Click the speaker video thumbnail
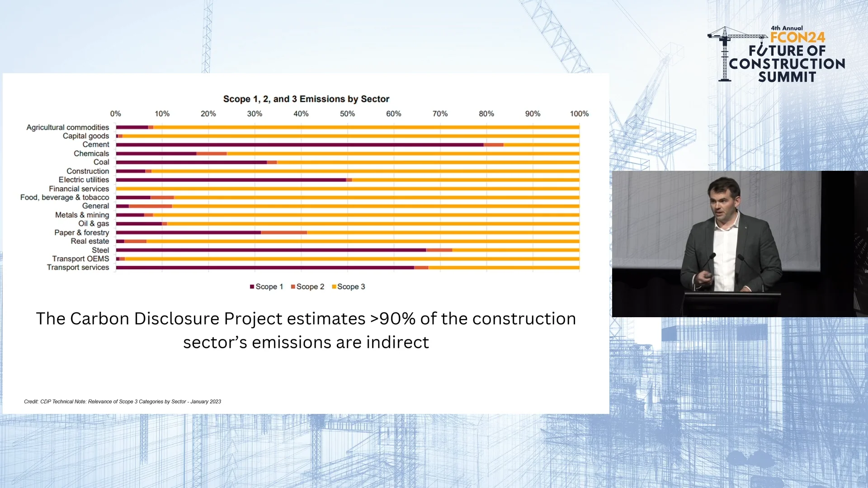This screenshot has width=868, height=488. point(740,244)
